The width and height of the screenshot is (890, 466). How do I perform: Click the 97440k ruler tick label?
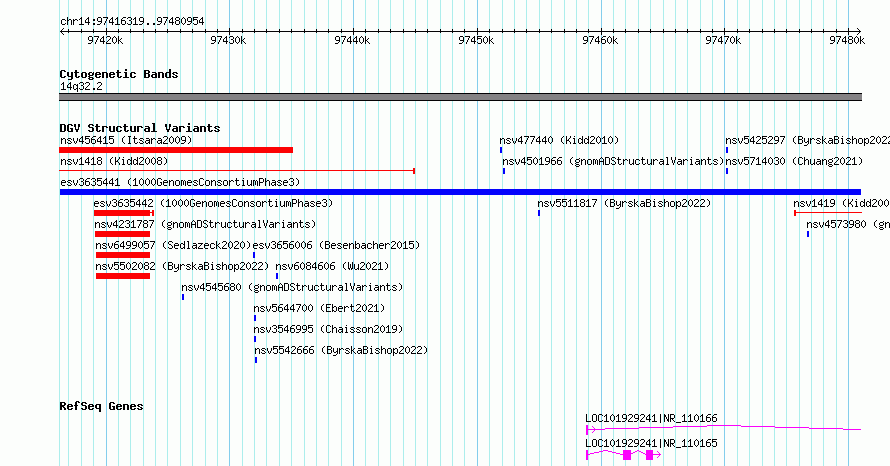pos(352,40)
